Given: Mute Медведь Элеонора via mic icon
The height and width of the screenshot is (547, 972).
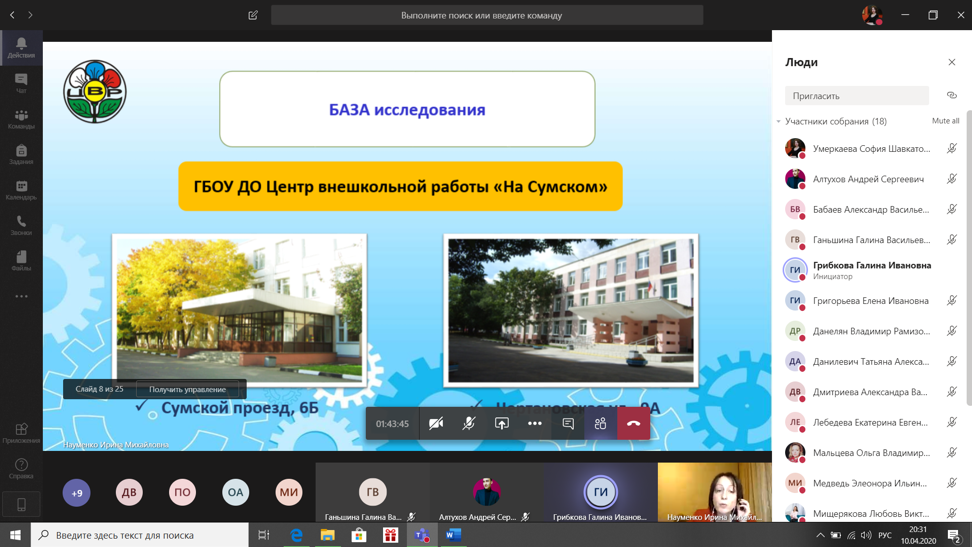Looking at the screenshot, I should (952, 483).
